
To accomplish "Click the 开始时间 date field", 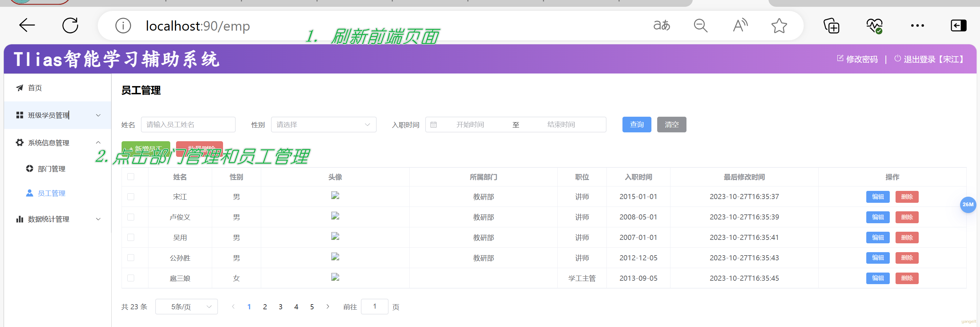I will pyautogui.click(x=470, y=125).
